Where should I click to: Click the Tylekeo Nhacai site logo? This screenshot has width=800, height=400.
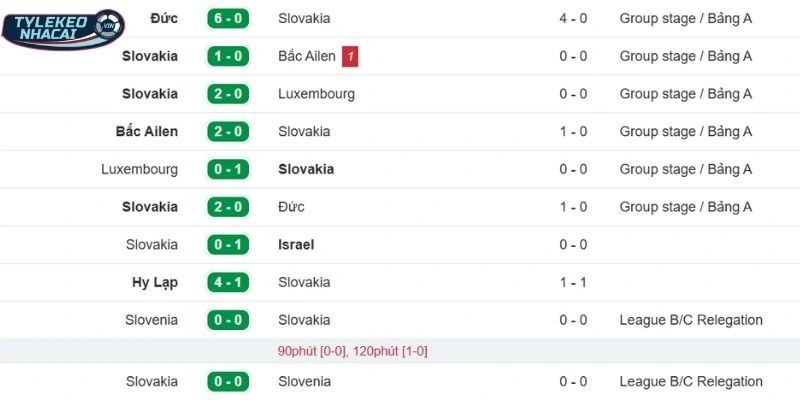coord(62,30)
